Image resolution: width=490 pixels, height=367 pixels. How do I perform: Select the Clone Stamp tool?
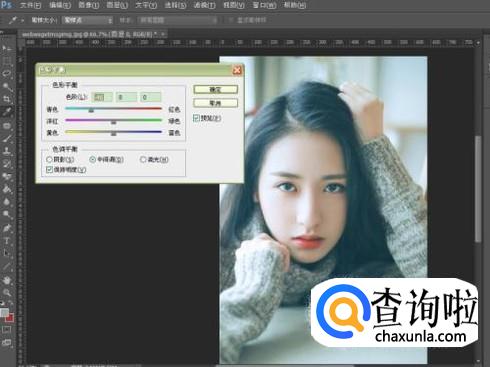(x=7, y=150)
